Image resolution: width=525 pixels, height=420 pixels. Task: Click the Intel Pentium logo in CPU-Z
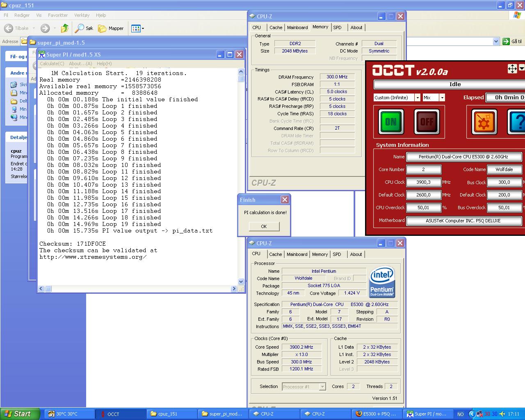pyautogui.click(x=382, y=282)
